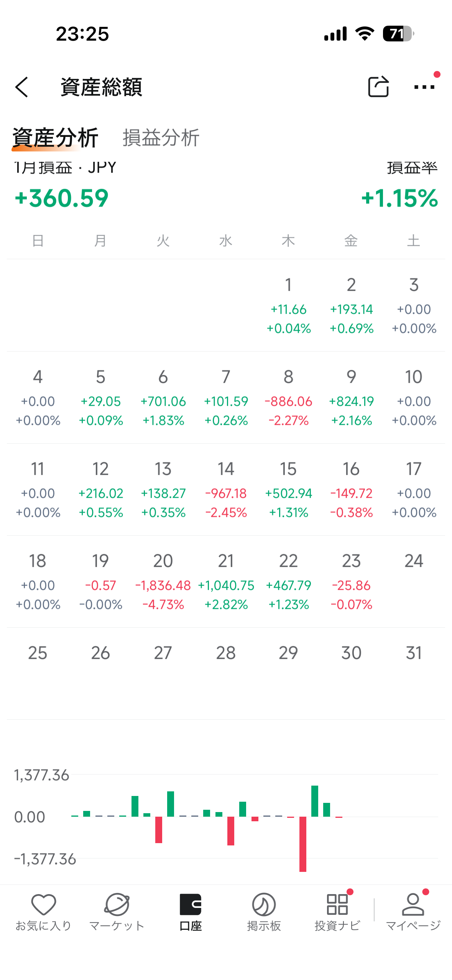Select day 20 with -1,836.48 loss

163,581
